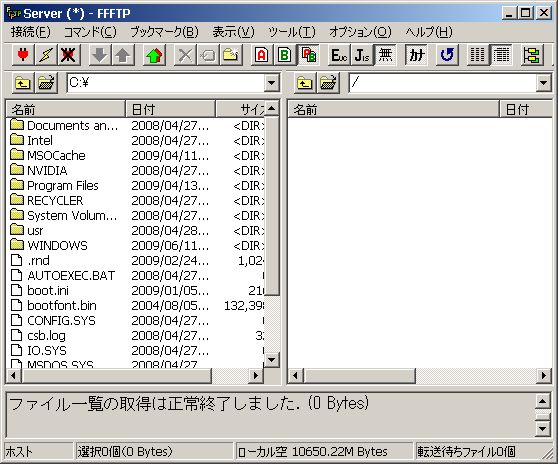
Task: Click local change folder icon
Action: (46, 83)
